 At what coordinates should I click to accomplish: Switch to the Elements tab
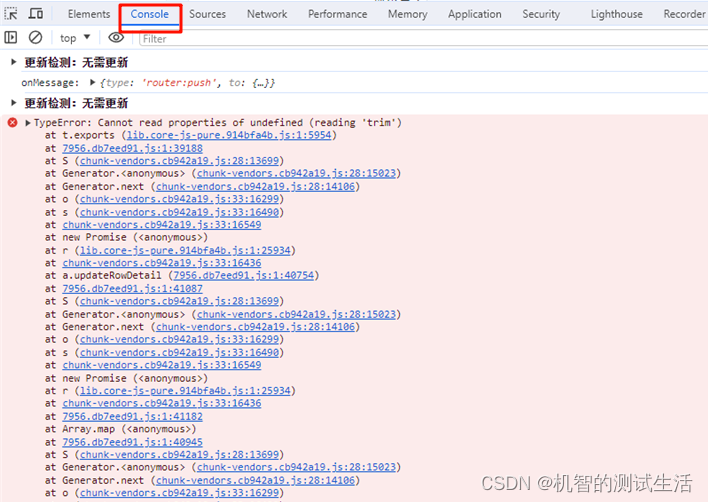tap(89, 14)
